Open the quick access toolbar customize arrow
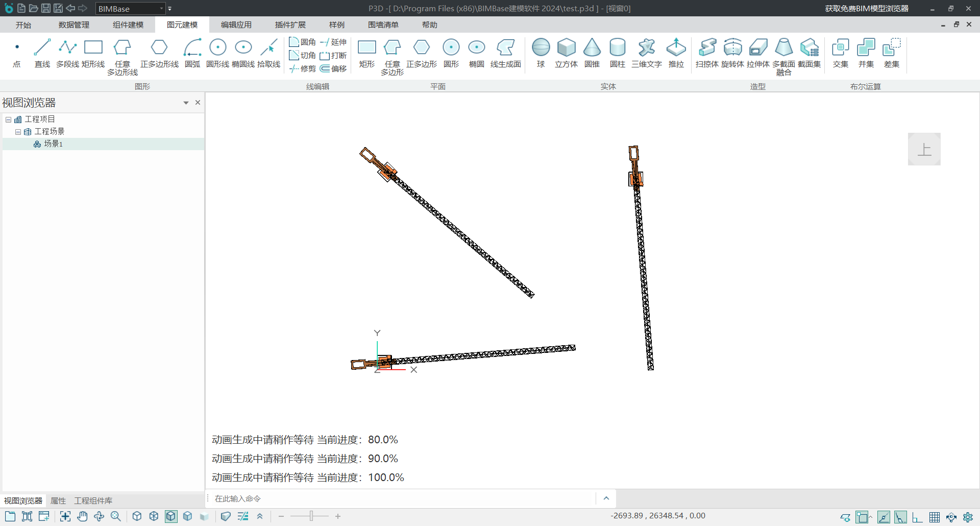Image resolution: width=980 pixels, height=526 pixels. tap(170, 9)
